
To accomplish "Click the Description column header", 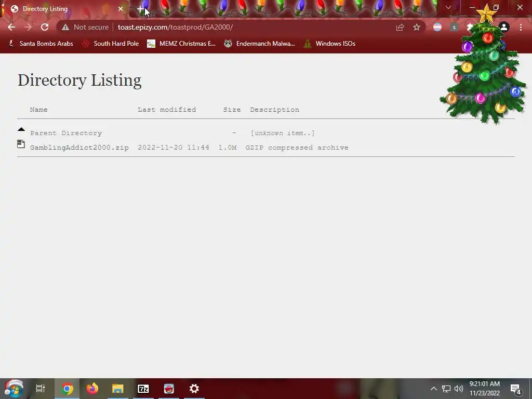I will [275, 110].
